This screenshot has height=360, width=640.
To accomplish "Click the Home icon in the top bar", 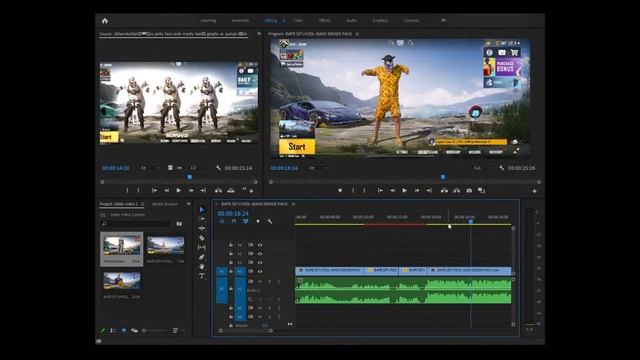I will coord(105,20).
